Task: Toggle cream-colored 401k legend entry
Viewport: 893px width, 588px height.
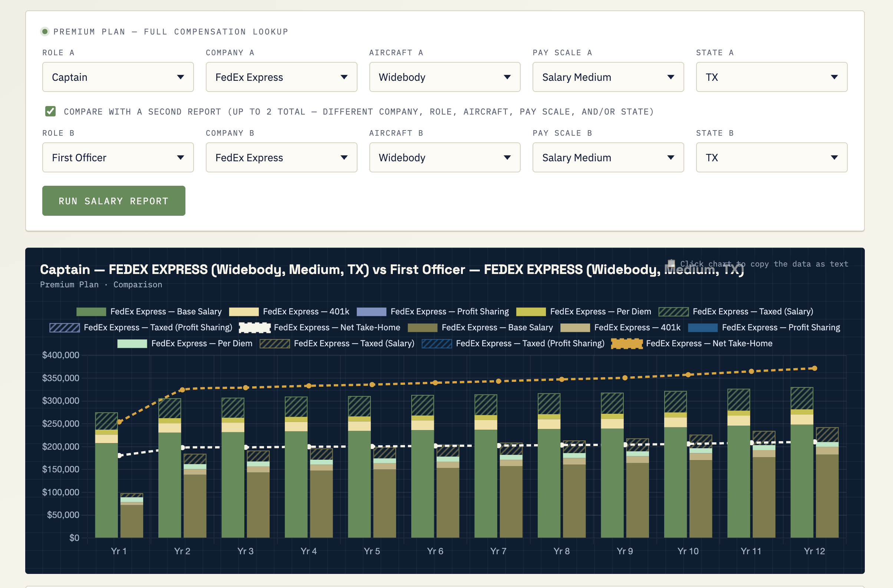Action: pos(289,312)
